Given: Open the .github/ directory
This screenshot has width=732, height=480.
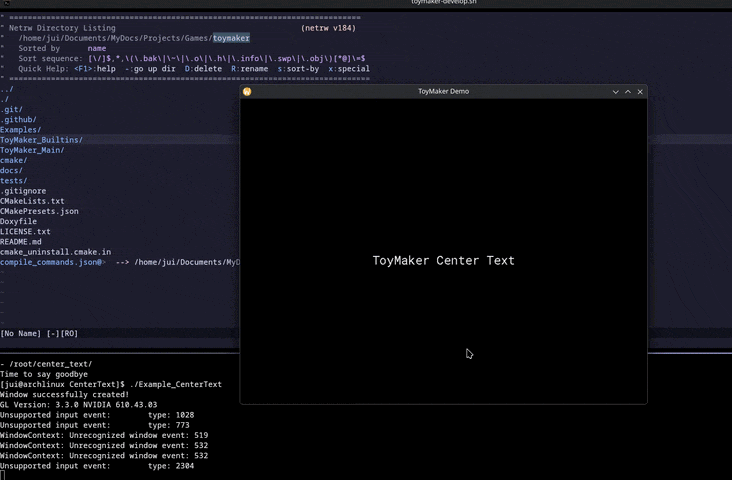Looking at the screenshot, I should (x=18, y=120).
